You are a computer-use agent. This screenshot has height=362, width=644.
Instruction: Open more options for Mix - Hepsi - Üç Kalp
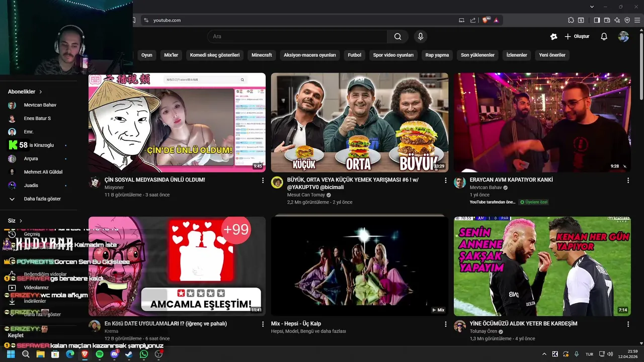click(445, 324)
